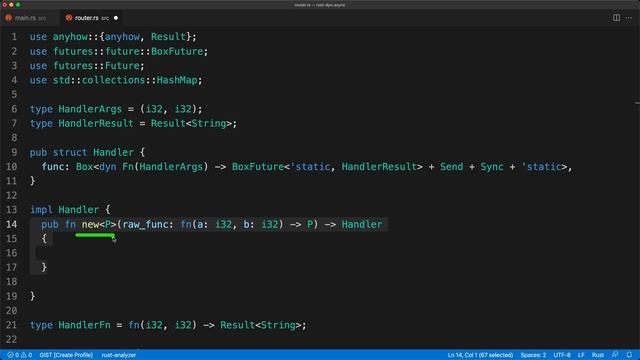This screenshot has width=640, height=360.
Task: Click line number 13 in gutter
Action: click(11, 210)
